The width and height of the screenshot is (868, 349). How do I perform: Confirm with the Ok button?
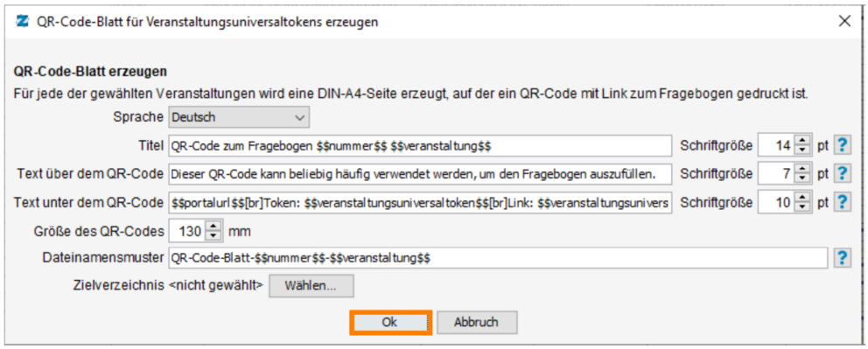pyautogui.click(x=389, y=323)
